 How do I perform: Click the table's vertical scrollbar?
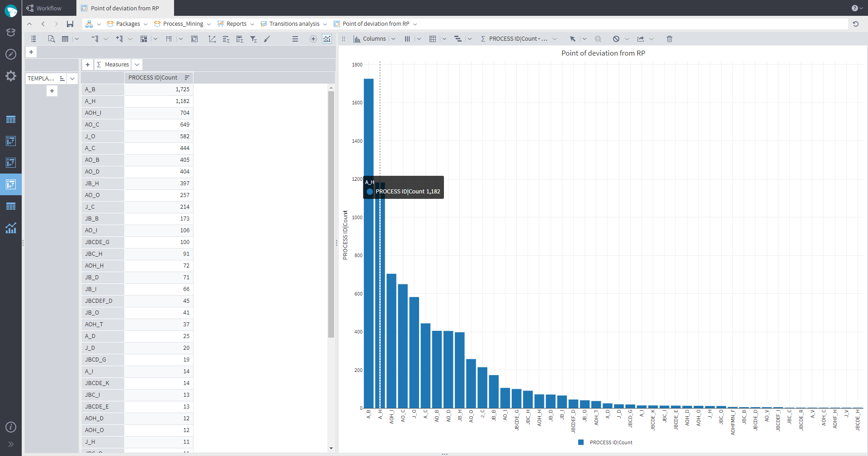pos(331,215)
